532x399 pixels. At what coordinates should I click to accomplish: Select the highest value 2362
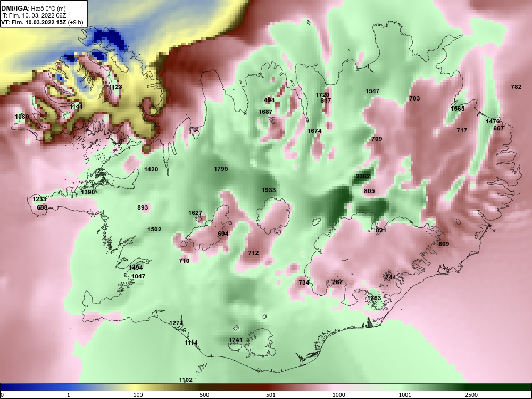[x=363, y=176]
